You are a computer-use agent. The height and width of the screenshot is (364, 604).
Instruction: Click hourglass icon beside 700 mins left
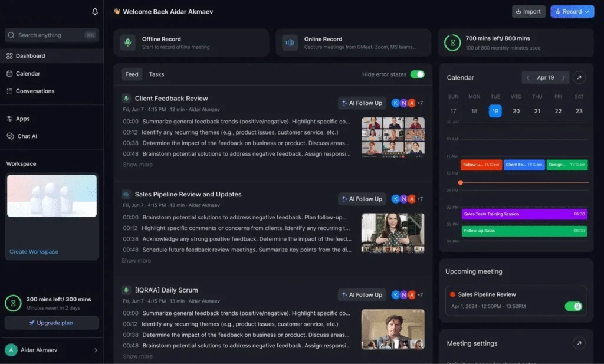click(x=452, y=42)
